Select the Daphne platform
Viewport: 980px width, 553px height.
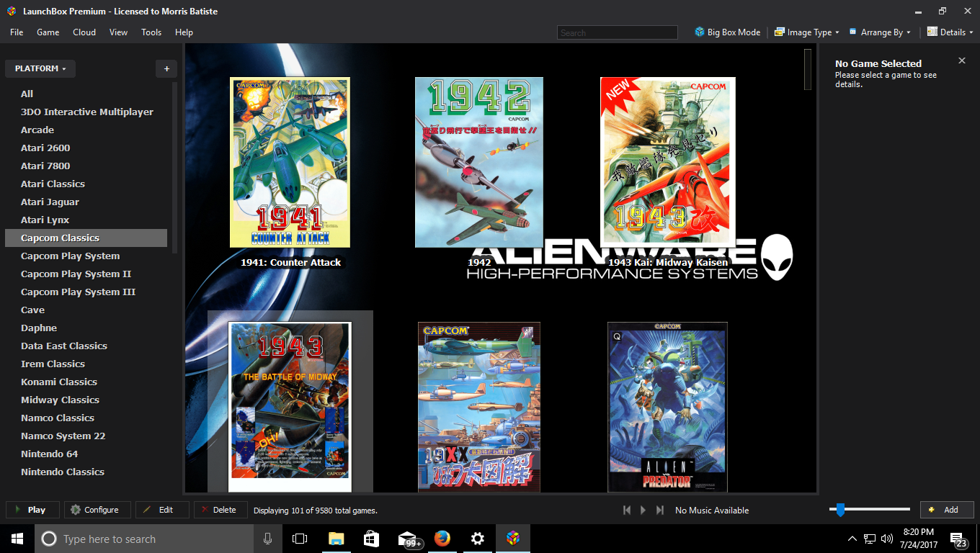click(86, 328)
